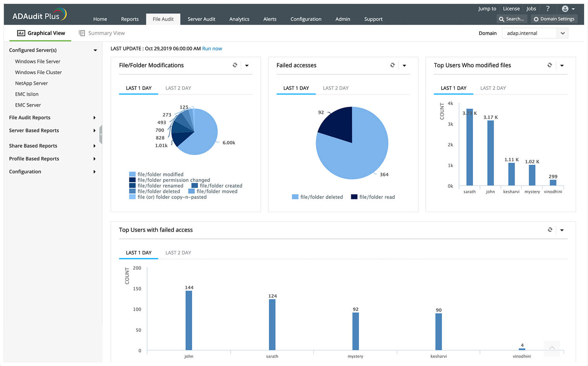Refresh the Failed accesses widget

(x=392, y=65)
